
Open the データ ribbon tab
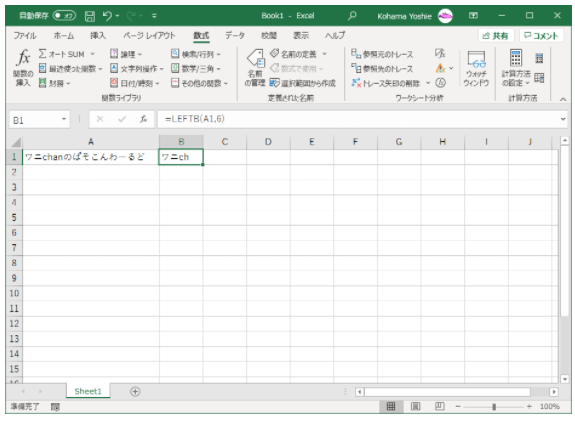[x=235, y=36]
